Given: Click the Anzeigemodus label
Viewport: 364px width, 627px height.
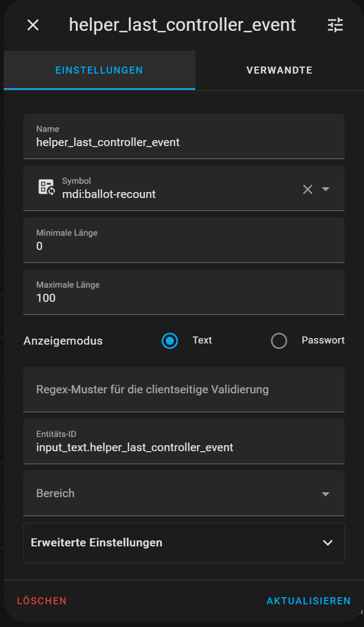Looking at the screenshot, I should point(63,341).
